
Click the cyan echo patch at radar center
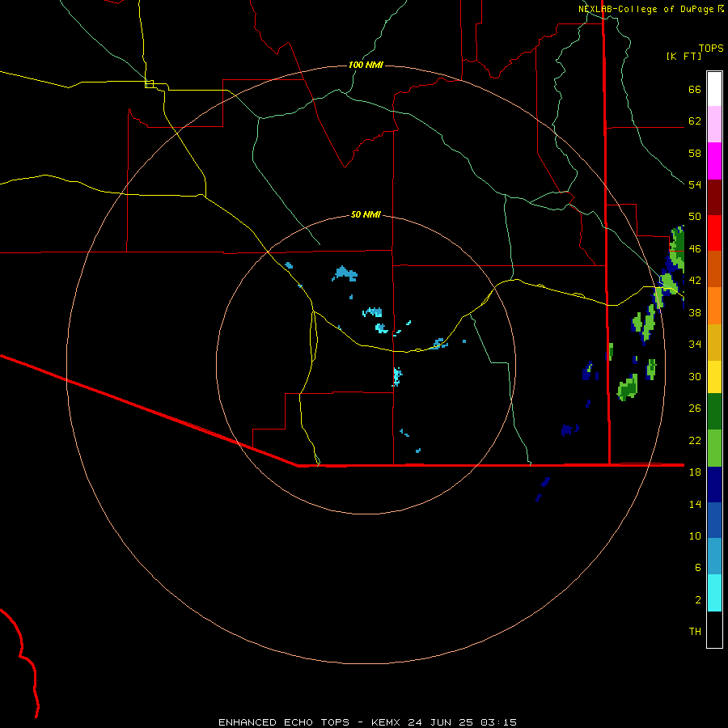click(x=396, y=376)
